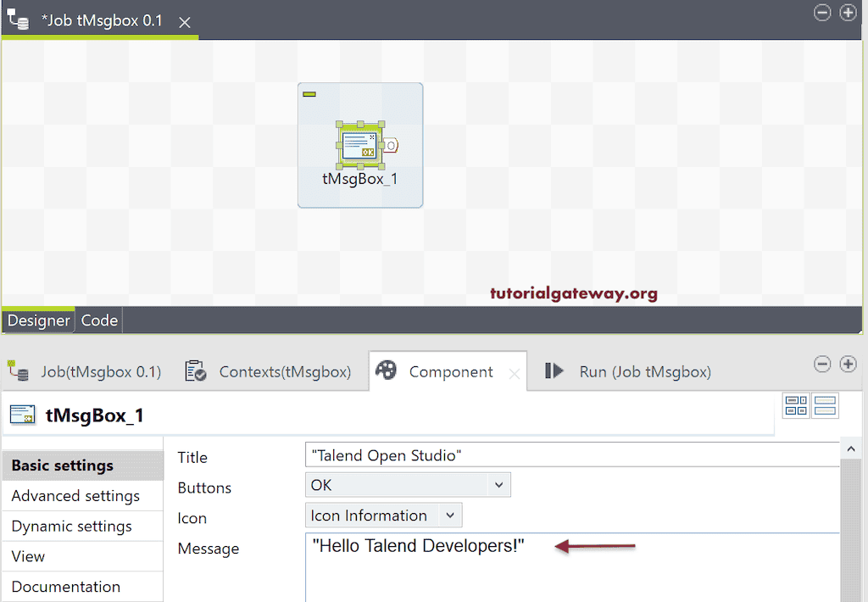The height and width of the screenshot is (602, 868).
Task: Open Dynamic settings section
Action: (83, 527)
